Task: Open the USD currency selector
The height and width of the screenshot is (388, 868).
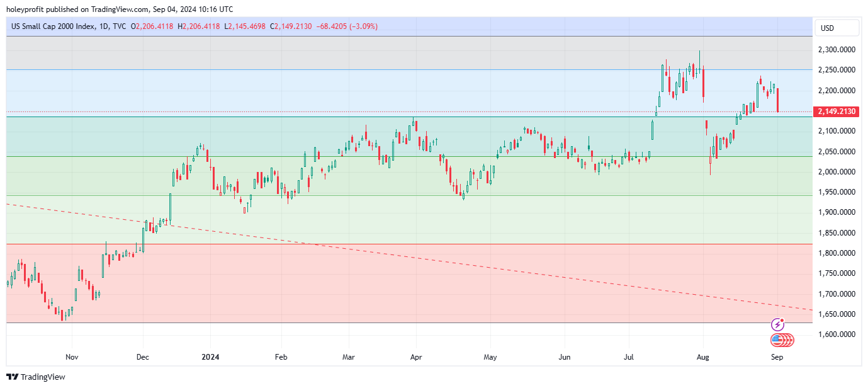Action: tap(837, 28)
